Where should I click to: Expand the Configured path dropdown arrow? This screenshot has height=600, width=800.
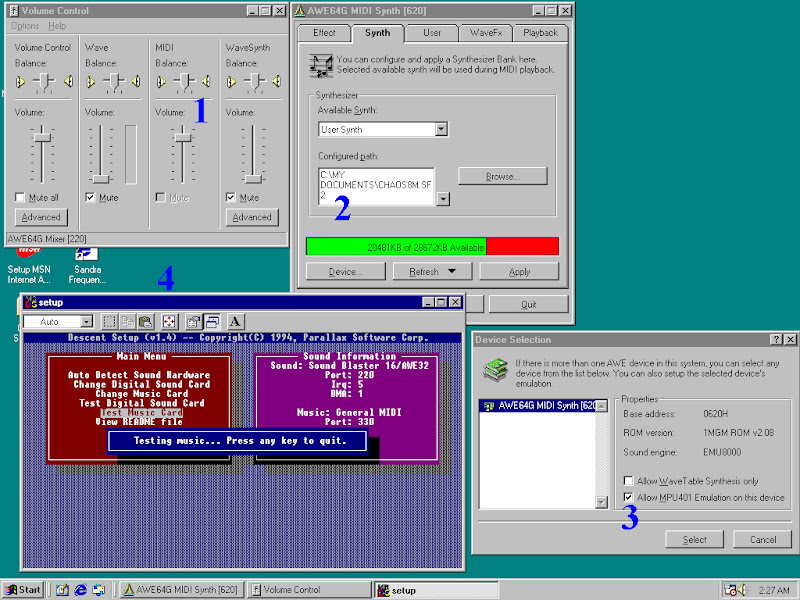click(x=443, y=198)
